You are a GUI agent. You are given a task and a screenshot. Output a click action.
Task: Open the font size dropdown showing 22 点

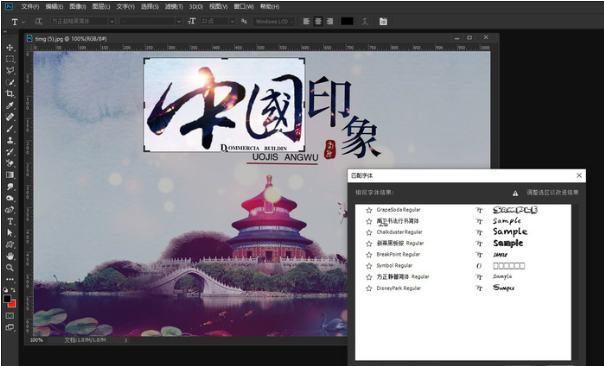tap(232, 22)
